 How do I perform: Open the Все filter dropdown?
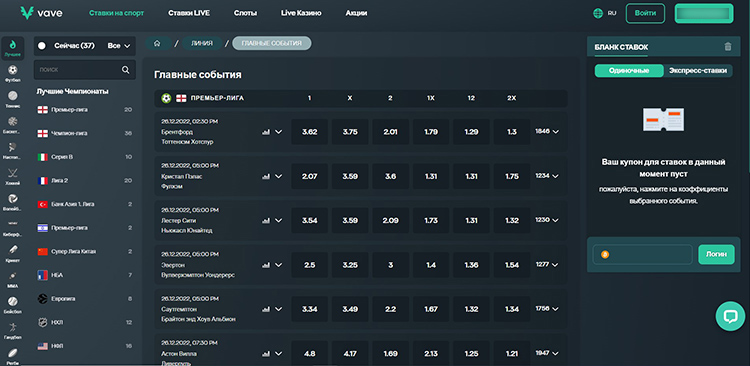pyautogui.click(x=119, y=46)
